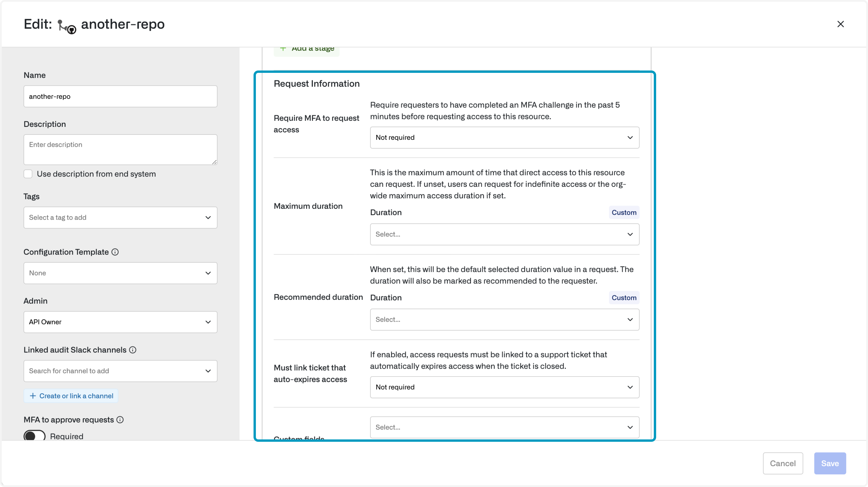The image size is (868, 487).
Task: Toggle the MFA to approve requests Required switch
Action: [x=34, y=436]
